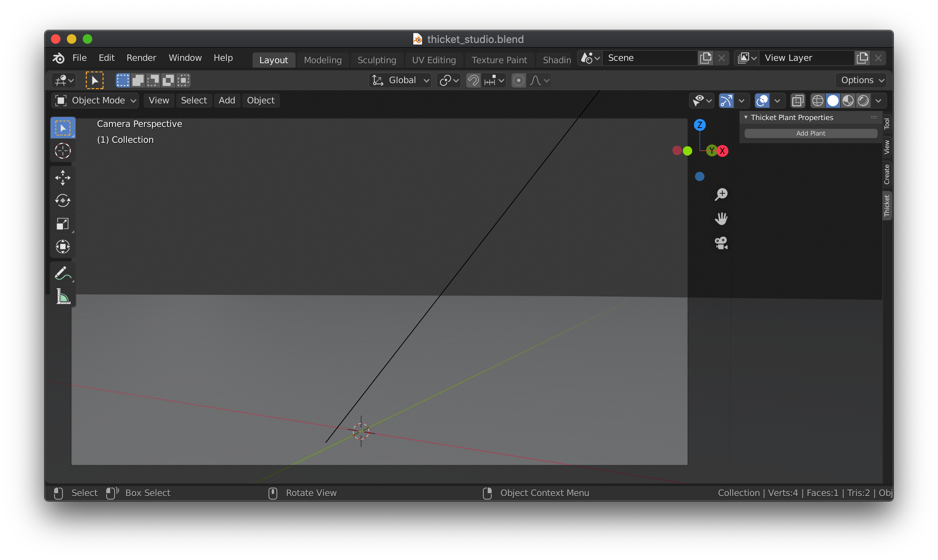The height and width of the screenshot is (560, 938).
Task: Activate the Annotate pencil tool
Action: click(62, 273)
